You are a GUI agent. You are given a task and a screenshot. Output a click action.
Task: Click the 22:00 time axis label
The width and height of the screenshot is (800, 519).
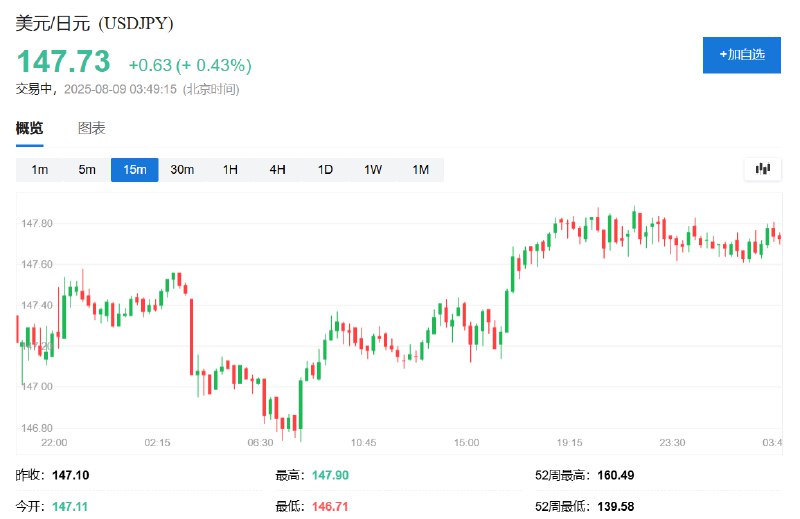tap(54, 442)
